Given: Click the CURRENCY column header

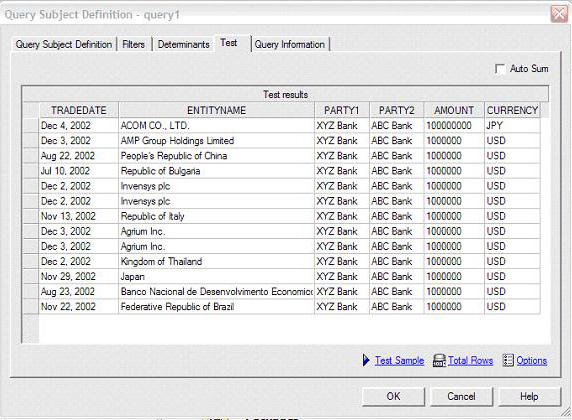Looking at the screenshot, I should tap(512, 110).
